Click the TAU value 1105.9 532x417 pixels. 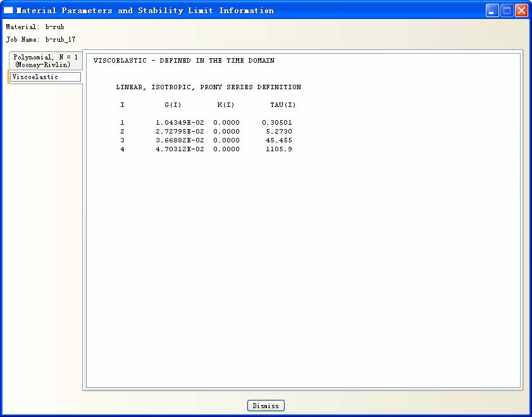[281, 149]
